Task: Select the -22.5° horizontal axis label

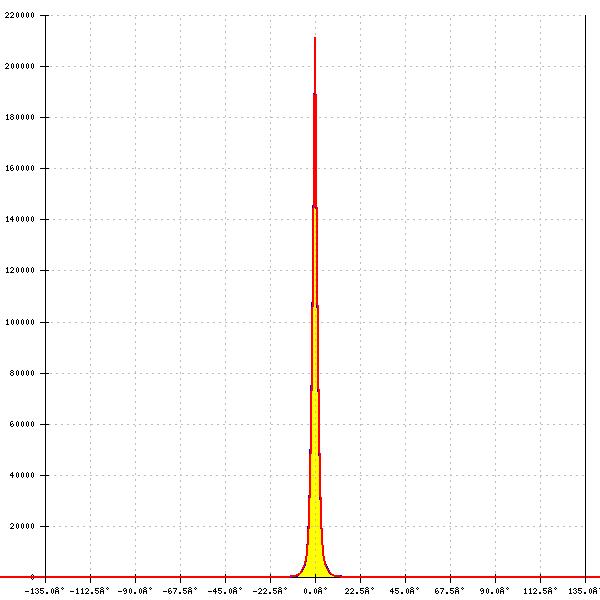Action: click(270, 591)
